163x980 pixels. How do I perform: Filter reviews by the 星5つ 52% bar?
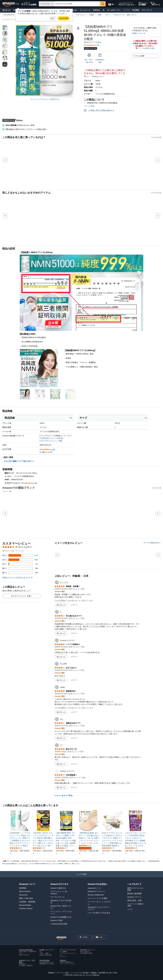pyautogui.click(x=20, y=555)
